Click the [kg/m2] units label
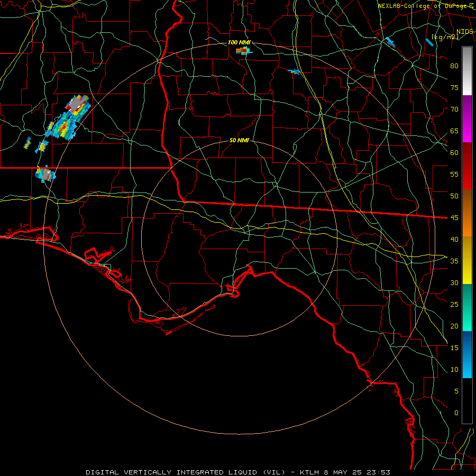This screenshot has height=476, width=476. tap(445, 37)
